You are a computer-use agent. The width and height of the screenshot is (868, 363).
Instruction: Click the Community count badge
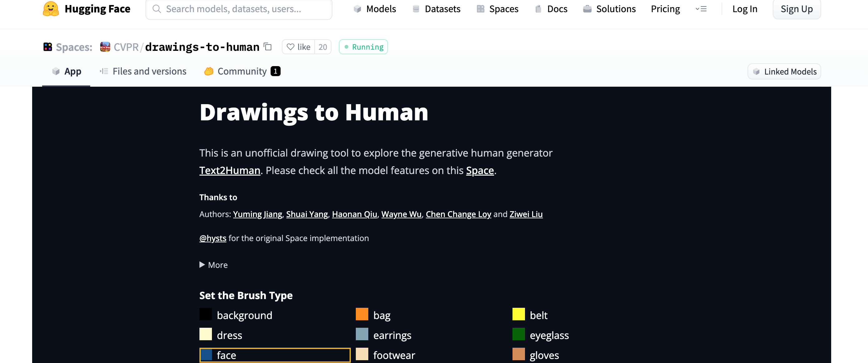pos(275,71)
